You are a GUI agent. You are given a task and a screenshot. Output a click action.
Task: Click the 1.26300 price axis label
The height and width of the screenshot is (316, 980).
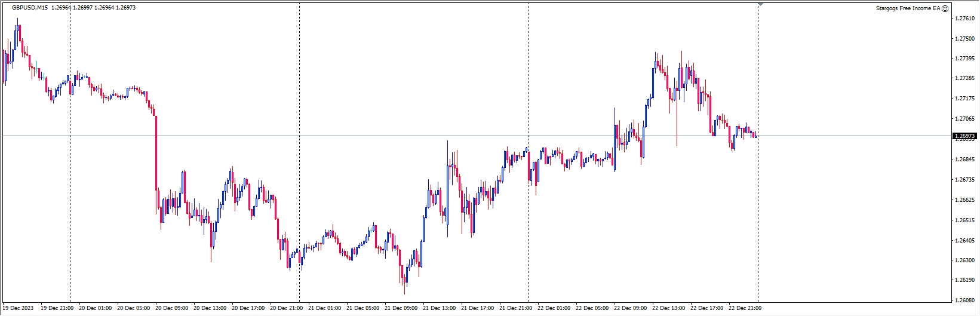coord(964,260)
